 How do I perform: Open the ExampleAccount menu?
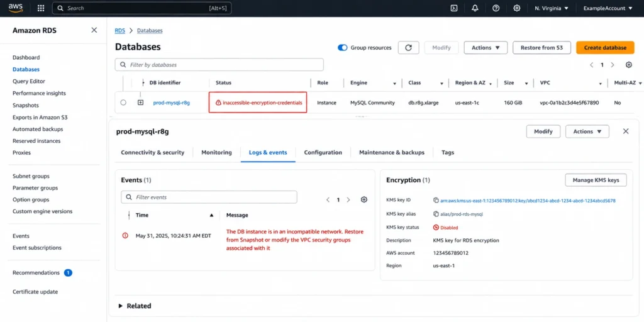[x=608, y=8]
